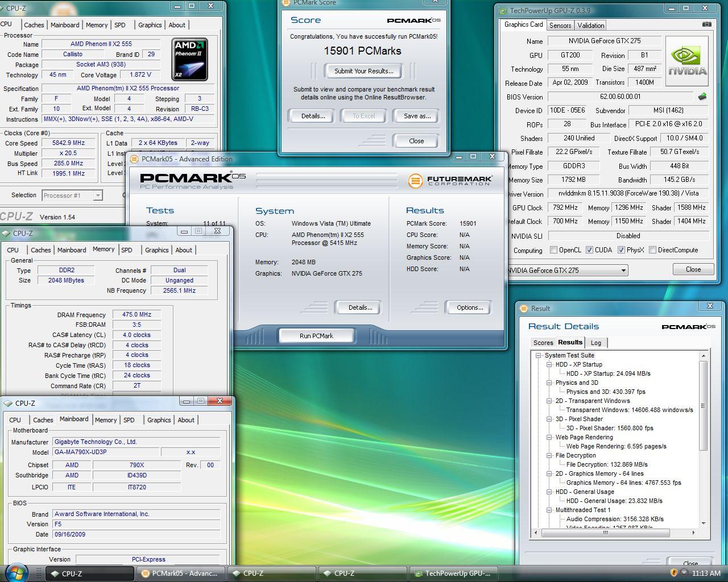Select 'Audio Compression: 3156.328 KB/s' result row

click(x=615, y=519)
